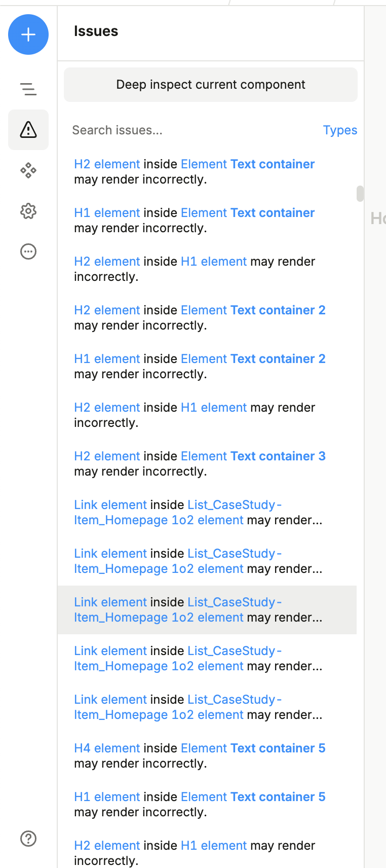This screenshot has width=386, height=868.
Task: Click the blue plus add button
Action: (28, 34)
